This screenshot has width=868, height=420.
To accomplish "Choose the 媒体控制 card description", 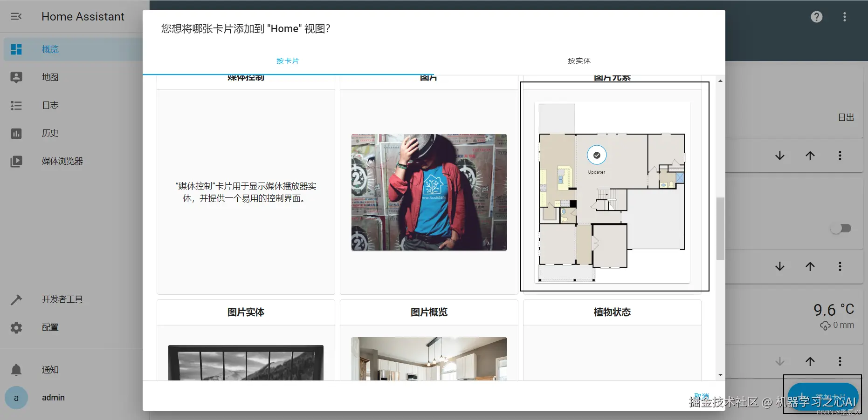I will (x=246, y=192).
